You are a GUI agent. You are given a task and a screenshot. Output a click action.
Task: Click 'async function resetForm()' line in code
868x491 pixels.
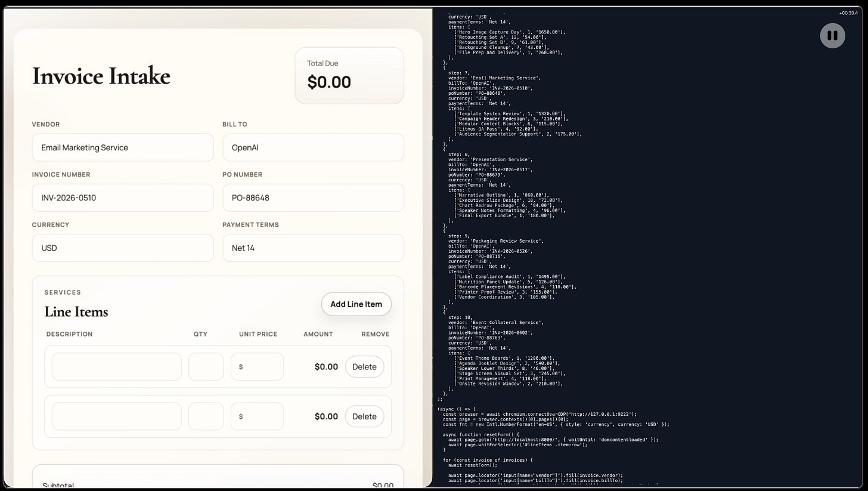[481, 434]
